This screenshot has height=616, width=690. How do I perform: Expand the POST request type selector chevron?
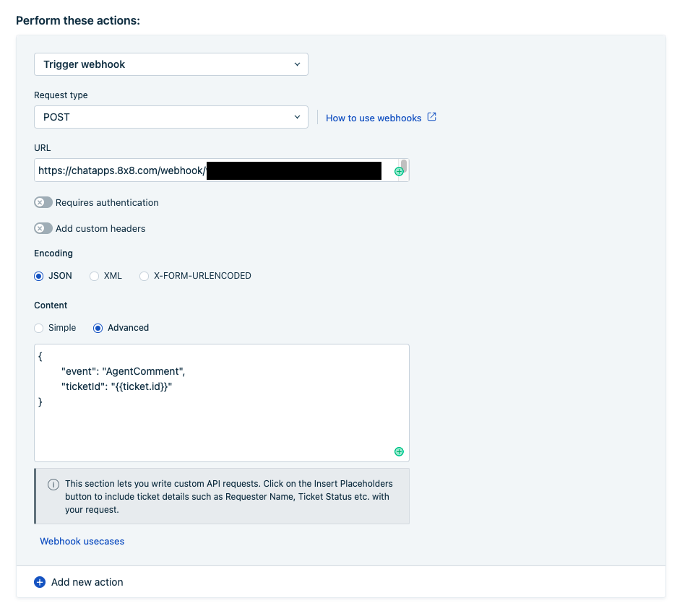(296, 116)
